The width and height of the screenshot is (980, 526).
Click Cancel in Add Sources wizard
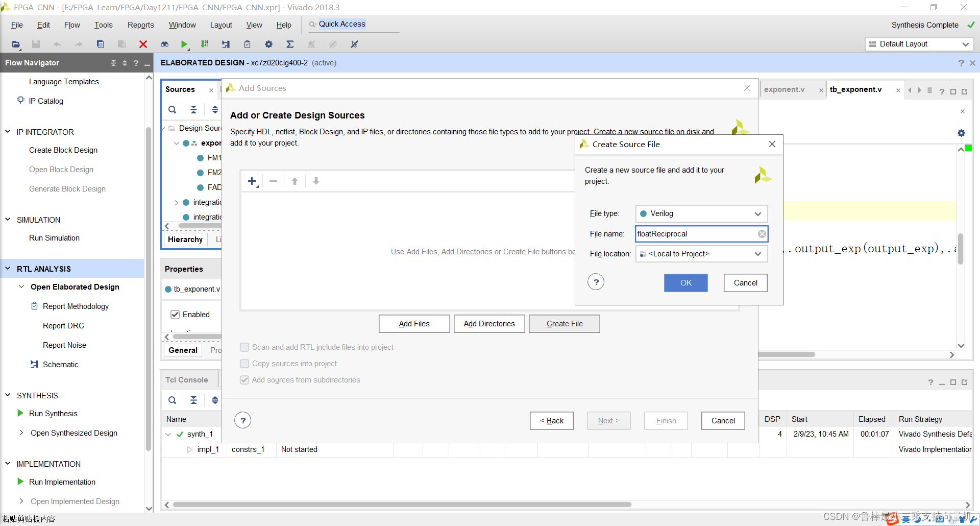click(723, 421)
